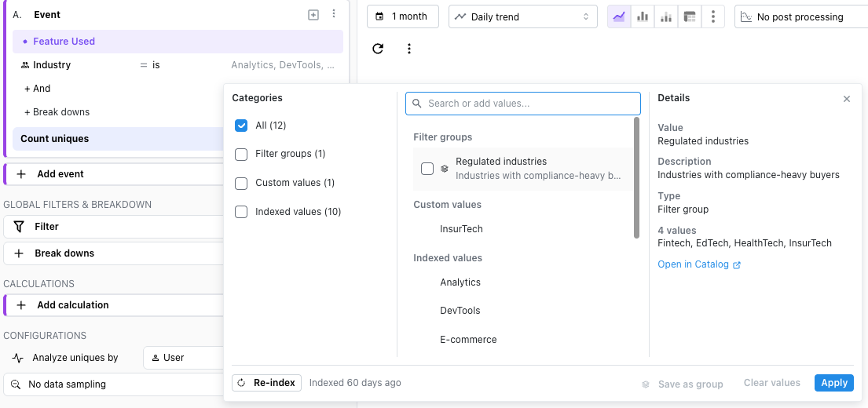Click the Re-index button
The width and height of the screenshot is (868, 408).
(267, 383)
